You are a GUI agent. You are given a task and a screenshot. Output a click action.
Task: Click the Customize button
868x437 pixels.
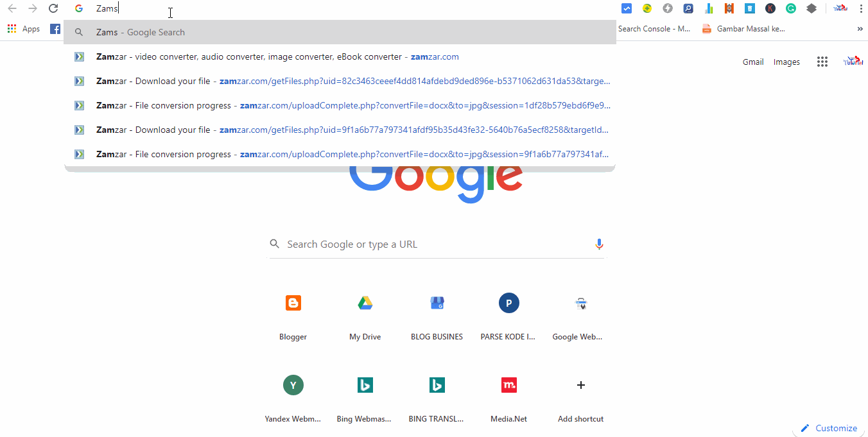click(x=829, y=428)
